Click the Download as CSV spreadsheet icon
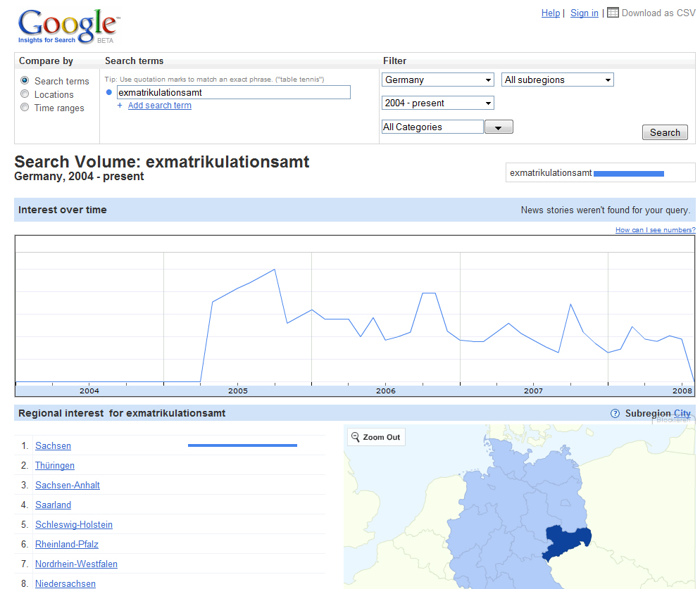The height and width of the screenshot is (589, 700). click(x=613, y=13)
